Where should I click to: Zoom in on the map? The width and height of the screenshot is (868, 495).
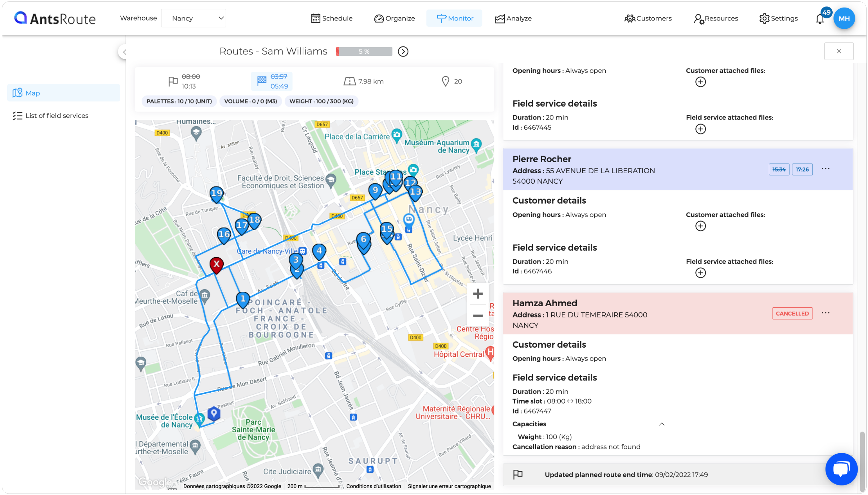coord(477,294)
